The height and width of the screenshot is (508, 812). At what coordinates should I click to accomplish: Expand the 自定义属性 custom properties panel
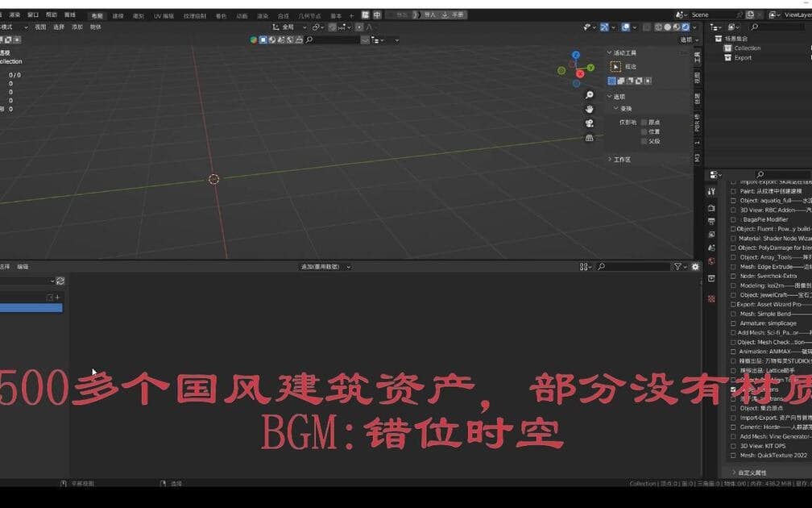tap(734, 473)
